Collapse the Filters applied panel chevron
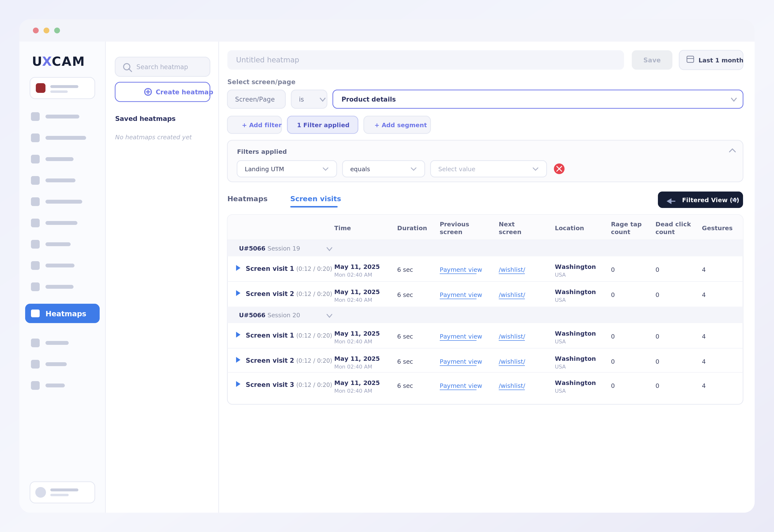 732,151
